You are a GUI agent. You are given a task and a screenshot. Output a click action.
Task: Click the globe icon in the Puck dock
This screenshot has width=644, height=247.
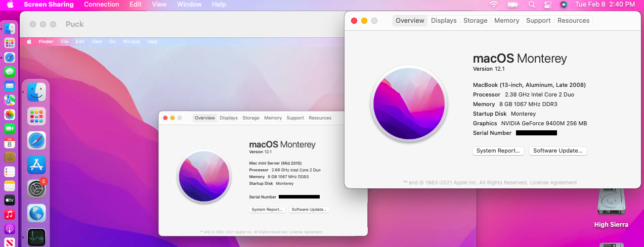pyautogui.click(x=36, y=213)
